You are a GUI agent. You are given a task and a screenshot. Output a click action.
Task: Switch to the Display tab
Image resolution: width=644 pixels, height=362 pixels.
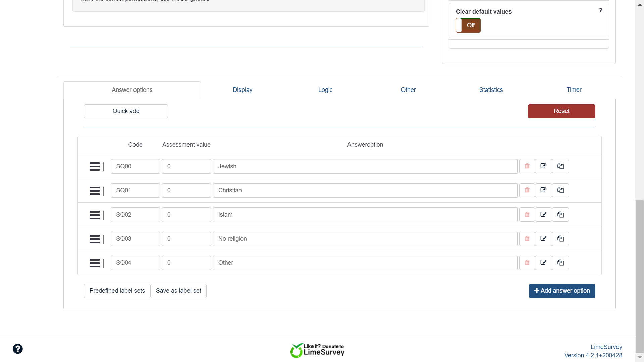[x=242, y=90]
